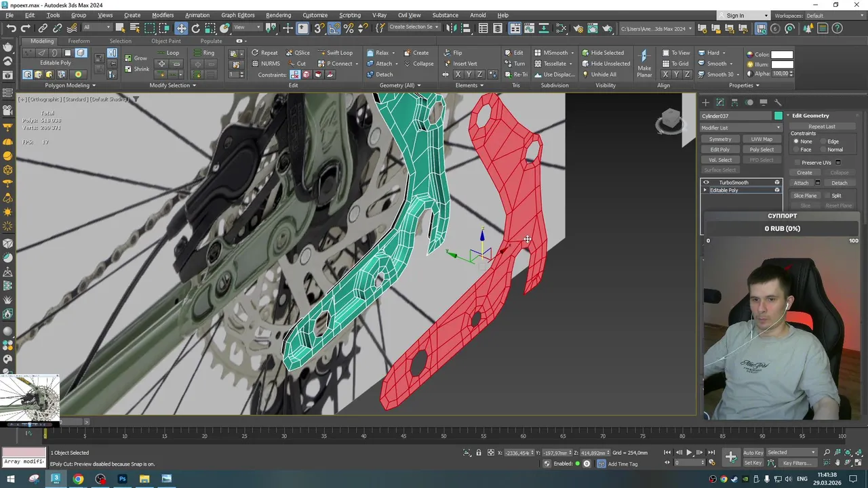Open the Graph Editors menu
868x488 pixels.
tap(237, 15)
